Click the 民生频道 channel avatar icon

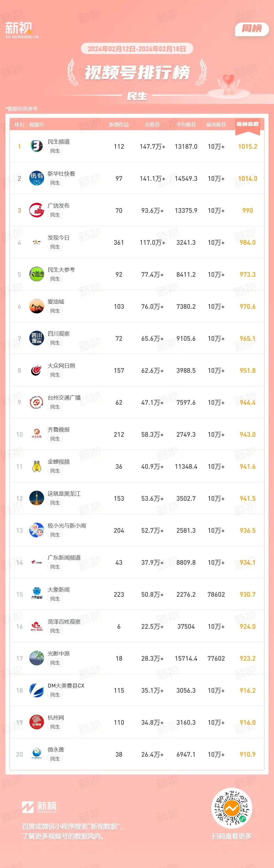[x=36, y=146]
